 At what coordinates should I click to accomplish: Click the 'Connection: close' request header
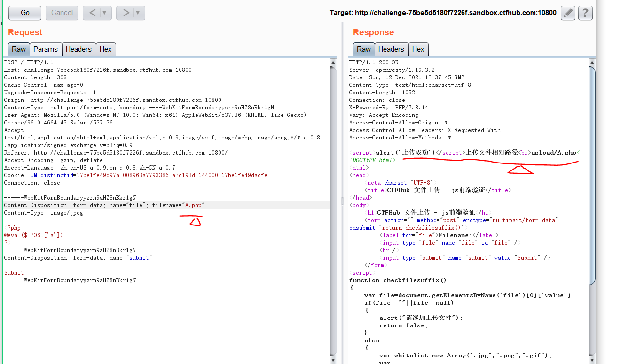[32, 183]
